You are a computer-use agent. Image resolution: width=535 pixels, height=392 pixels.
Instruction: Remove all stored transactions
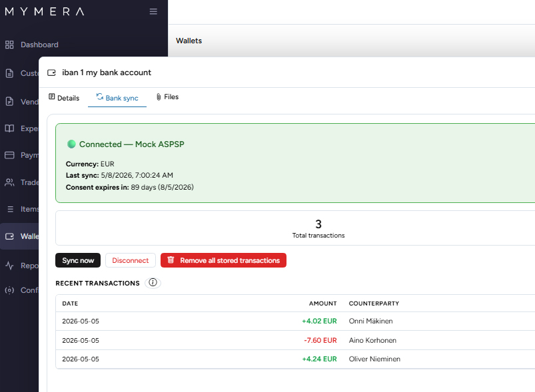[223, 260]
